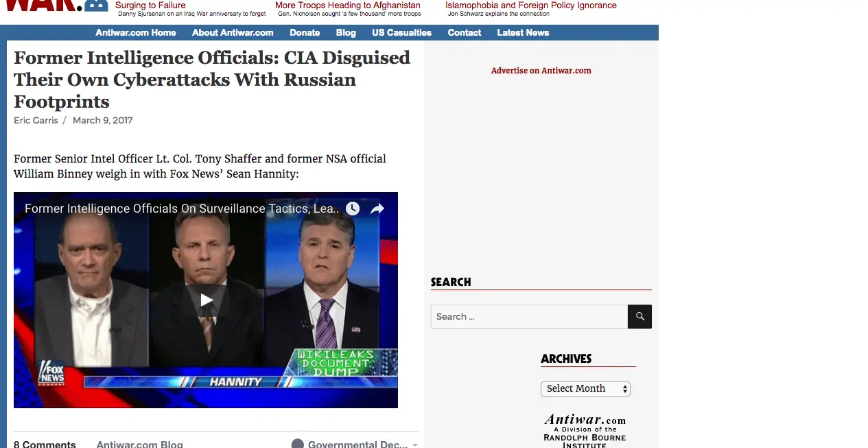Click the Search text field
This screenshot has height=448, width=868.
point(529,316)
